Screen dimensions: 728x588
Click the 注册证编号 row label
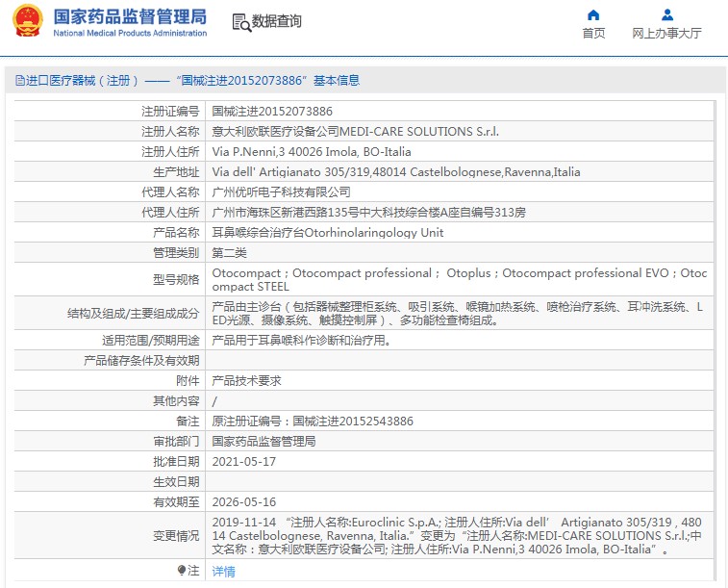click(170, 112)
